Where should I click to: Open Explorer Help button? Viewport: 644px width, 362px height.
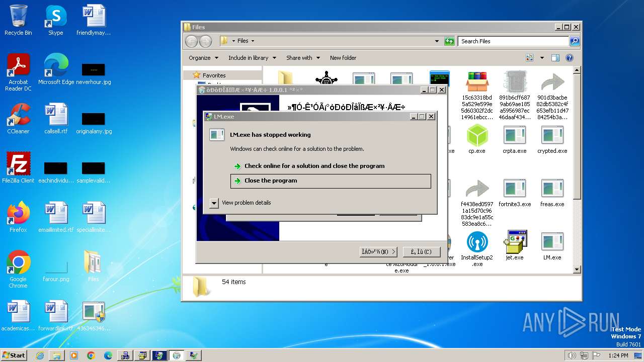pyautogui.click(x=570, y=58)
